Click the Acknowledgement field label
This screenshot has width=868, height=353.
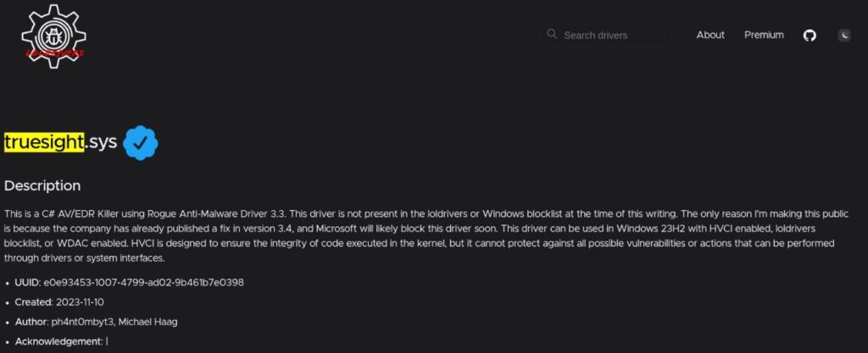pyautogui.click(x=58, y=341)
